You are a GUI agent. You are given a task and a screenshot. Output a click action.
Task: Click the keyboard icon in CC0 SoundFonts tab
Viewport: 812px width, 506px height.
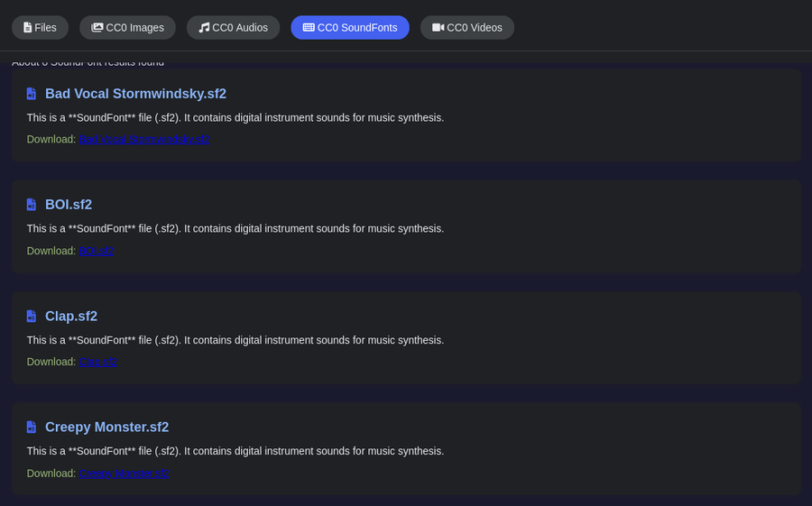309,28
